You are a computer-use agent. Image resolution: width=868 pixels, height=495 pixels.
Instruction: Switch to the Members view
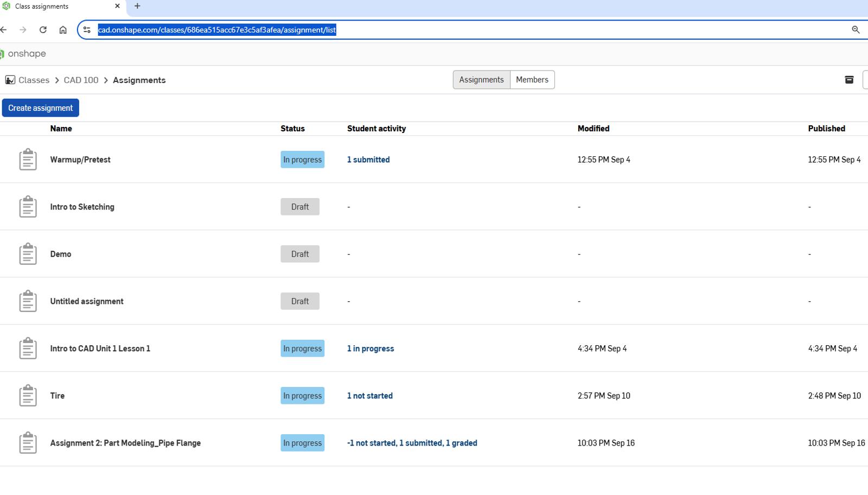pyautogui.click(x=532, y=79)
